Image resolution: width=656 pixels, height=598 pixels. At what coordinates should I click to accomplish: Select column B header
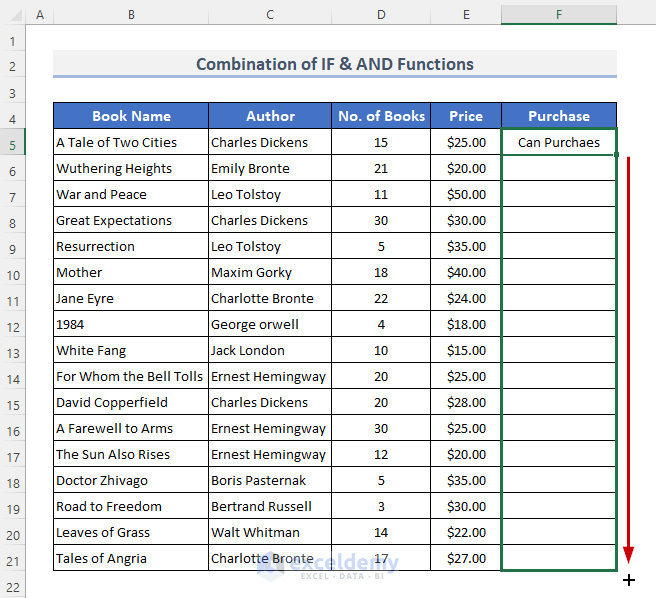[x=131, y=15]
